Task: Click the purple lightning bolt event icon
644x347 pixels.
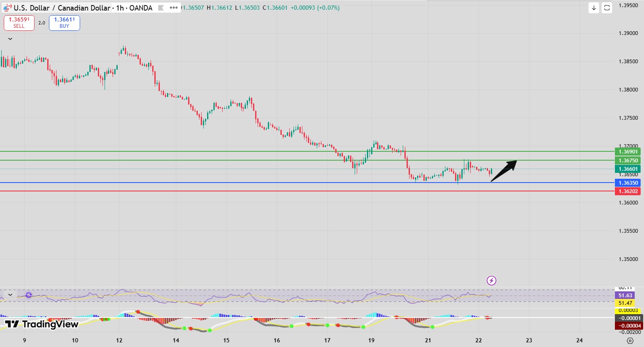Action: (x=491, y=280)
